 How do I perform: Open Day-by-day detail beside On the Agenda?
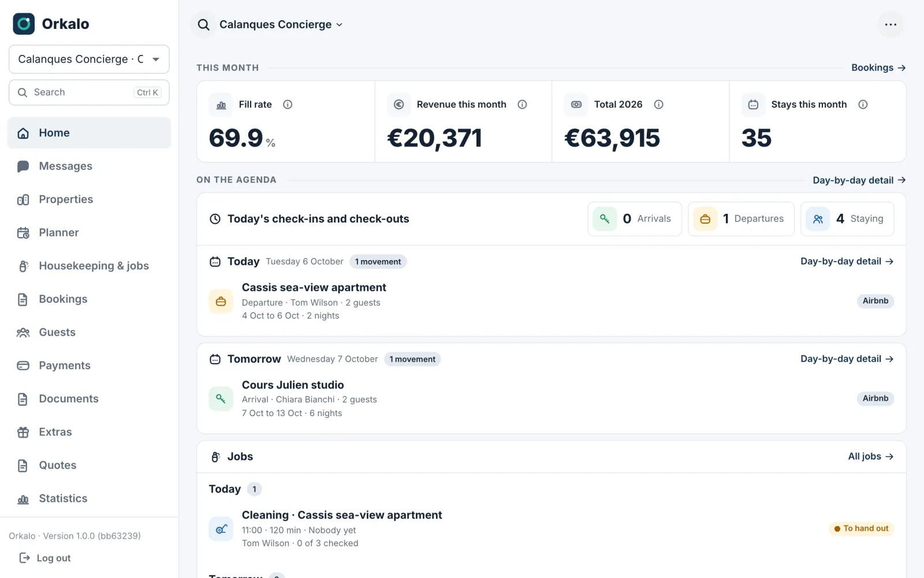[859, 180]
